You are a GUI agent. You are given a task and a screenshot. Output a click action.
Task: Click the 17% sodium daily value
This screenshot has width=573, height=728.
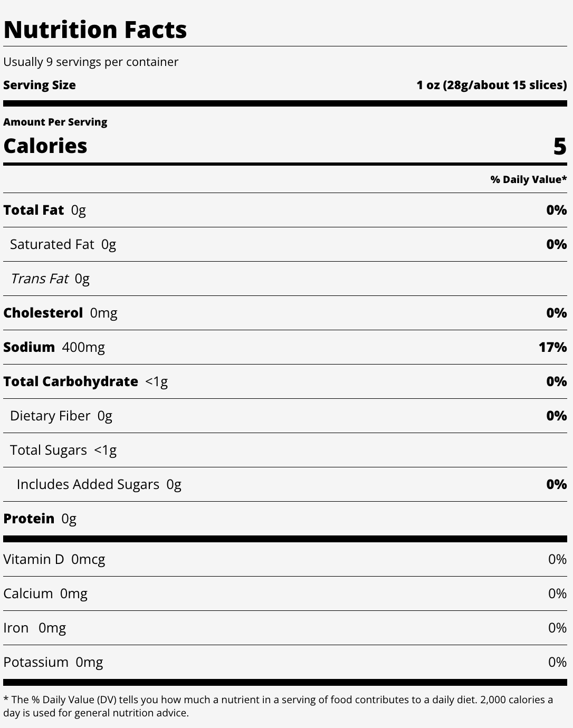click(x=552, y=347)
